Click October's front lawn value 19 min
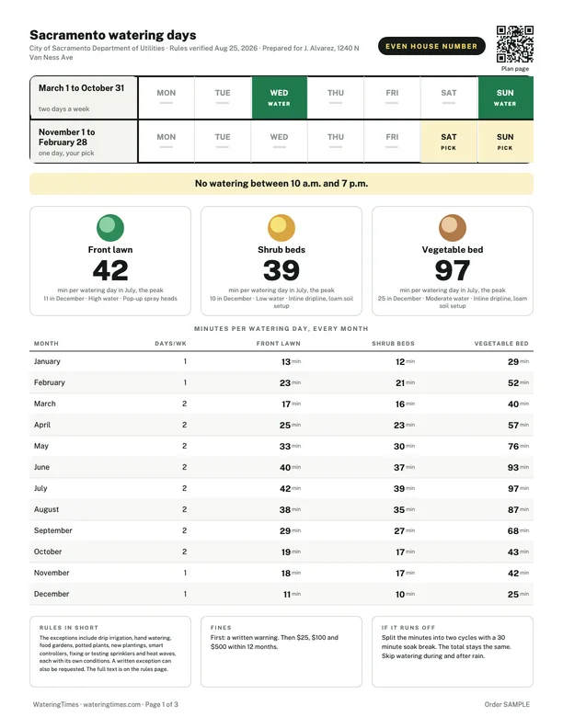The height and width of the screenshot is (728, 563). point(291,552)
